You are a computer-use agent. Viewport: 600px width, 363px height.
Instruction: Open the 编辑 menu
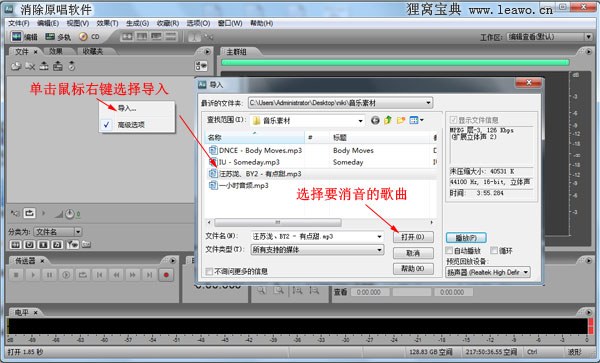[x=48, y=23]
